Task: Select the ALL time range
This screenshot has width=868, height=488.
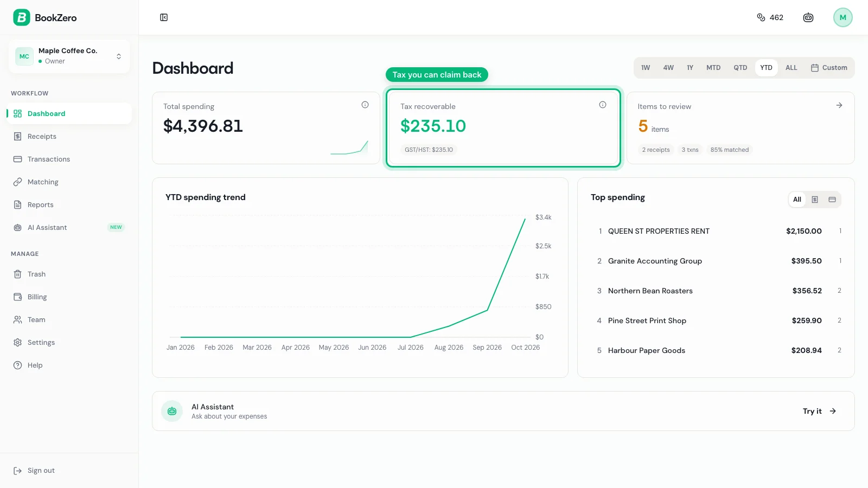Action: pyautogui.click(x=792, y=68)
